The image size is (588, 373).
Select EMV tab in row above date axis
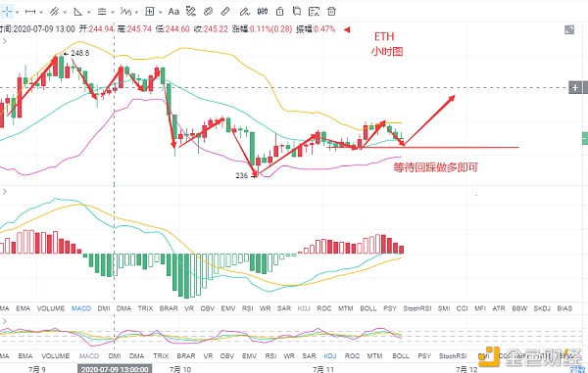pyautogui.click(x=249, y=355)
